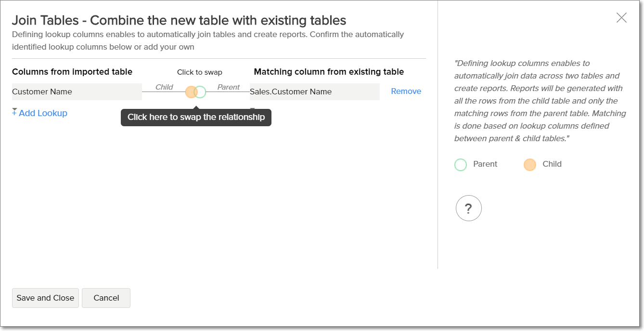Click the green Parent legend circle
644x331 pixels.
461,165
